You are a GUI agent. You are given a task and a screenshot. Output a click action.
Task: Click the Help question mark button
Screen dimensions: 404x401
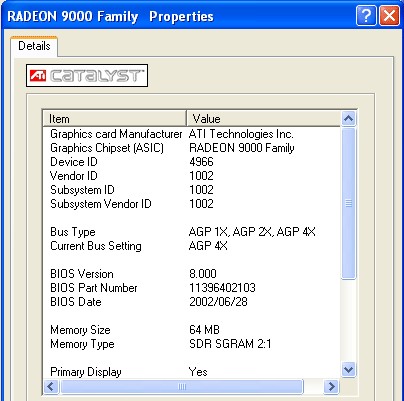pyautogui.click(x=366, y=16)
